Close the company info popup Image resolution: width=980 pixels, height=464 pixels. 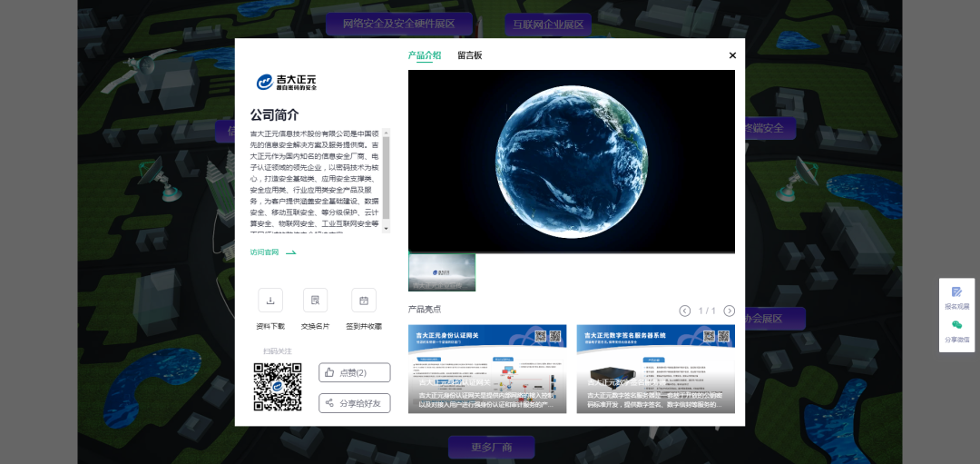tap(732, 55)
